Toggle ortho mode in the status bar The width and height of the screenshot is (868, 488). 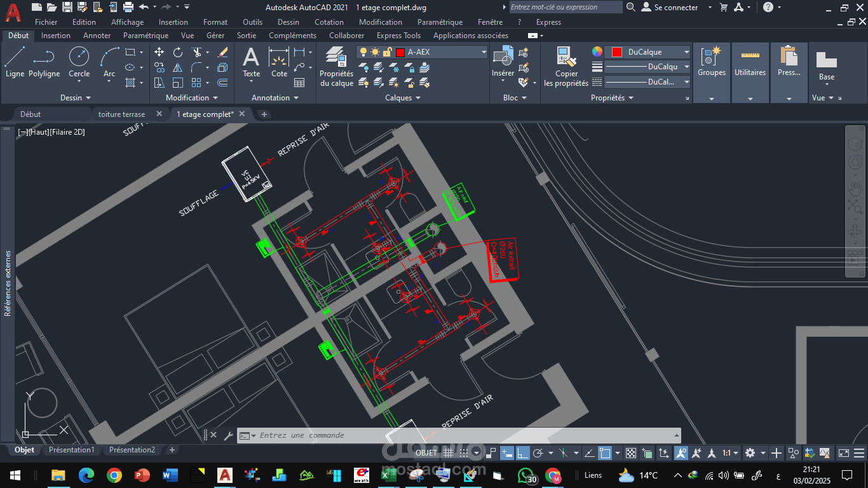[x=524, y=452]
